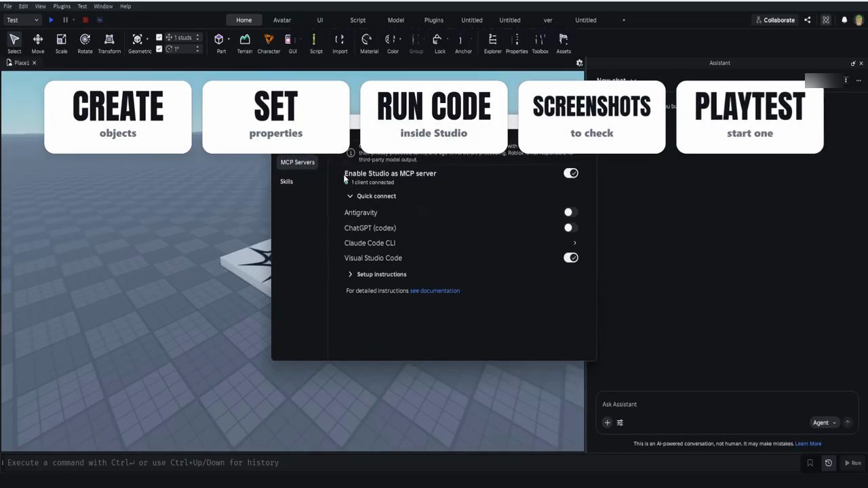Add a Script from the toolbar

[x=316, y=43]
